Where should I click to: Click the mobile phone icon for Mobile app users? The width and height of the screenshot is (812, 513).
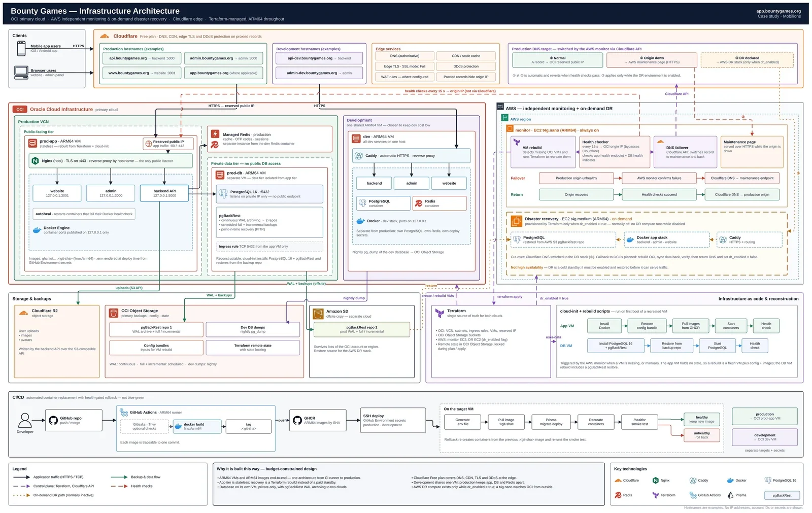coord(21,48)
